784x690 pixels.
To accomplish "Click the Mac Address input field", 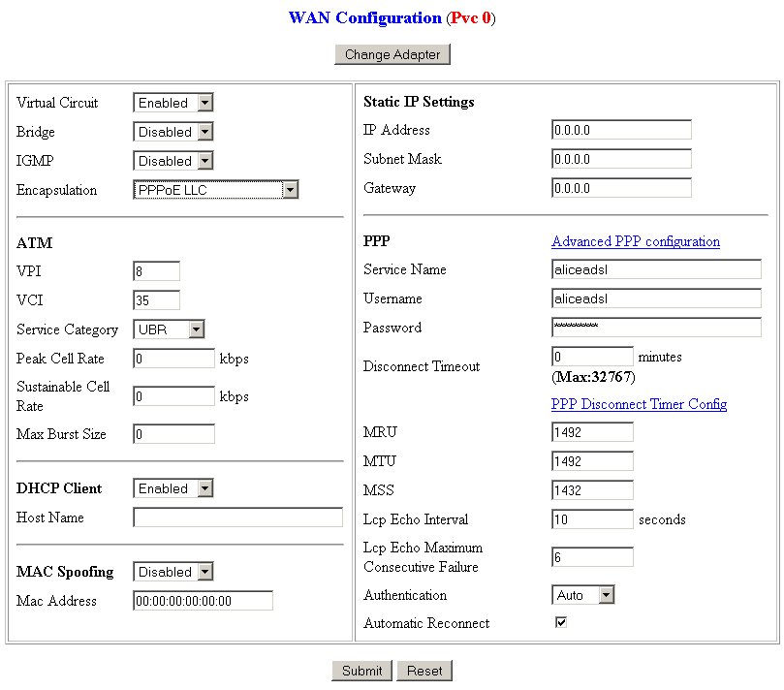I will coord(203,601).
